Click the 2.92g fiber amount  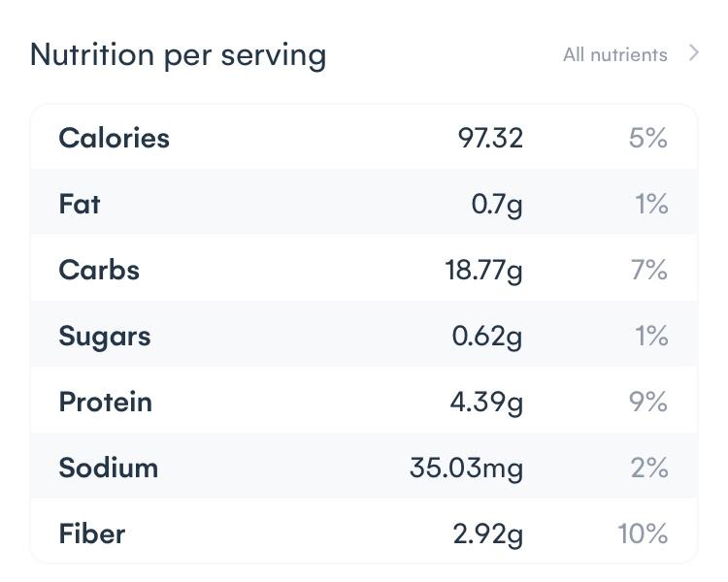tap(487, 533)
